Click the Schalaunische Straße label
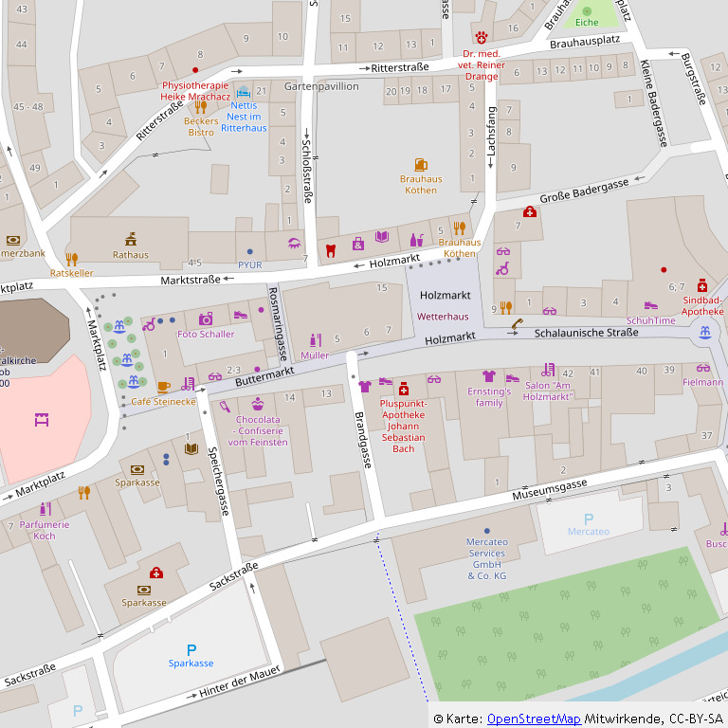The width and height of the screenshot is (728, 728). pyautogui.click(x=587, y=333)
